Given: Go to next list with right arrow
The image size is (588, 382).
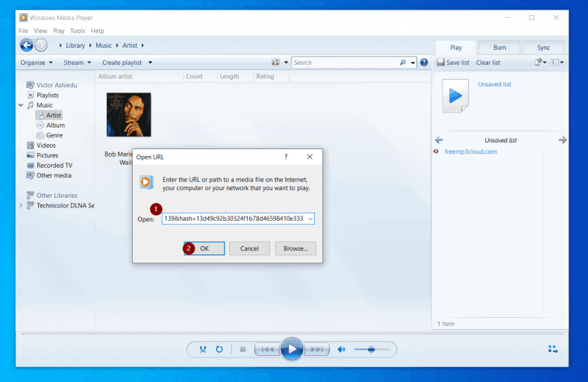Looking at the screenshot, I should click(x=562, y=140).
